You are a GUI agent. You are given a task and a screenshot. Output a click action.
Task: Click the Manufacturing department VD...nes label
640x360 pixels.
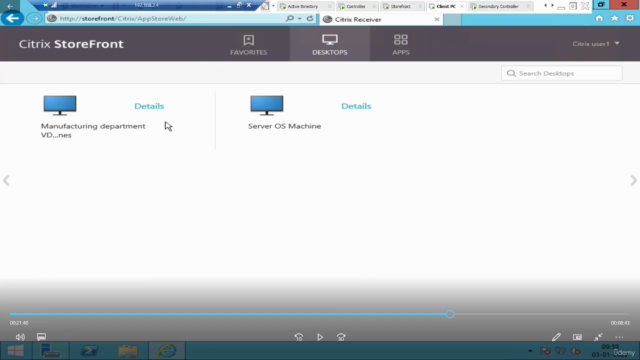pos(93,131)
